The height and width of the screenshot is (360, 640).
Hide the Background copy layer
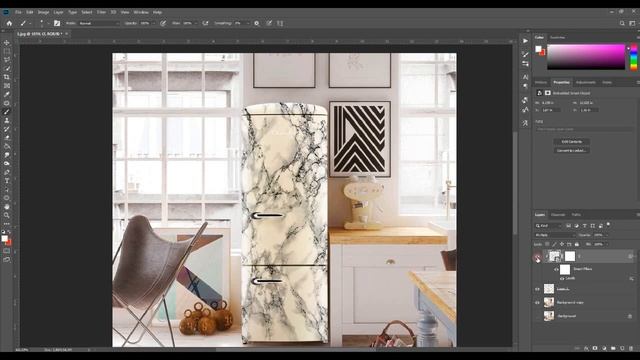point(537,302)
